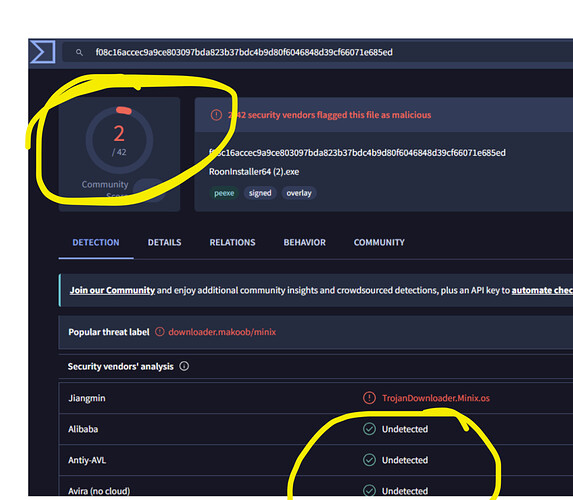
Task: Click the Security vendors' analysis info icon
Action: point(184,366)
